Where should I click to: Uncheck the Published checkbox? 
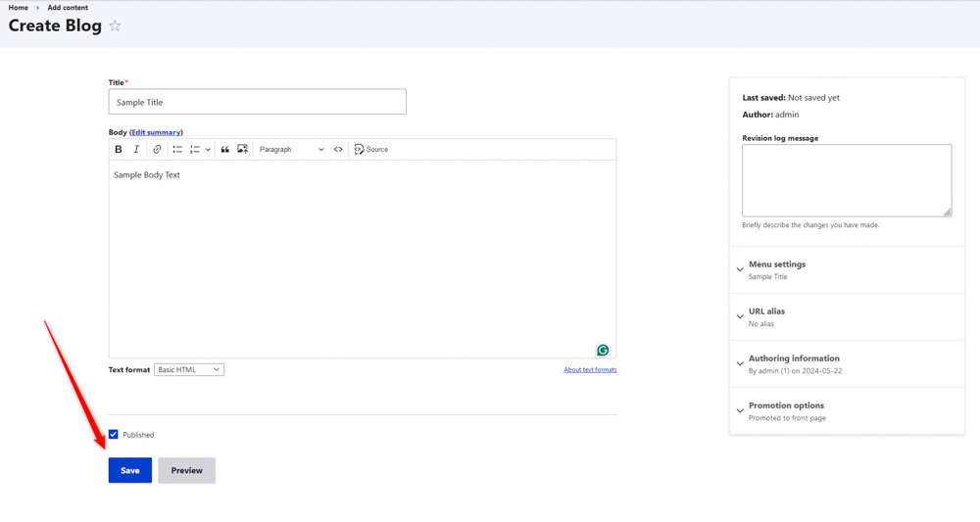click(x=113, y=435)
